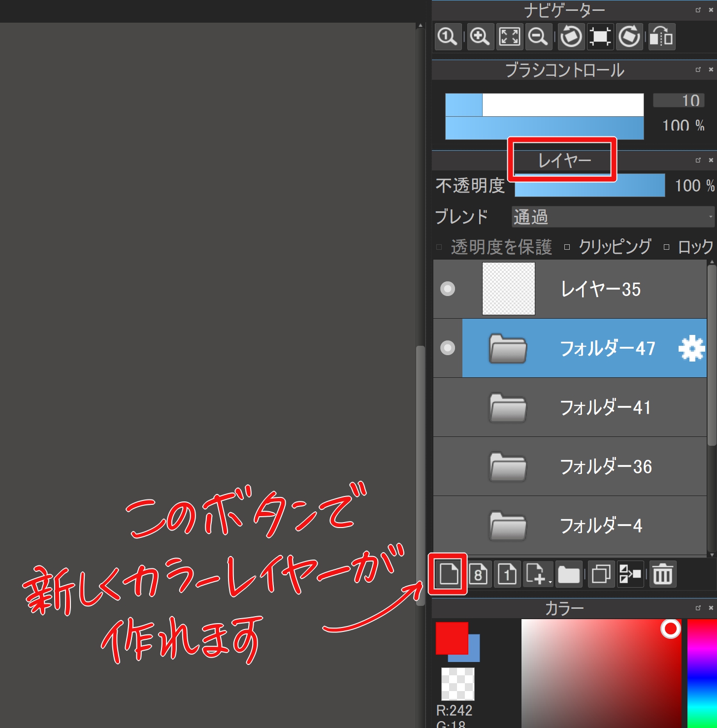This screenshot has width=717, height=728.
Task: Add a new 8-bit layer
Action: [x=478, y=574]
